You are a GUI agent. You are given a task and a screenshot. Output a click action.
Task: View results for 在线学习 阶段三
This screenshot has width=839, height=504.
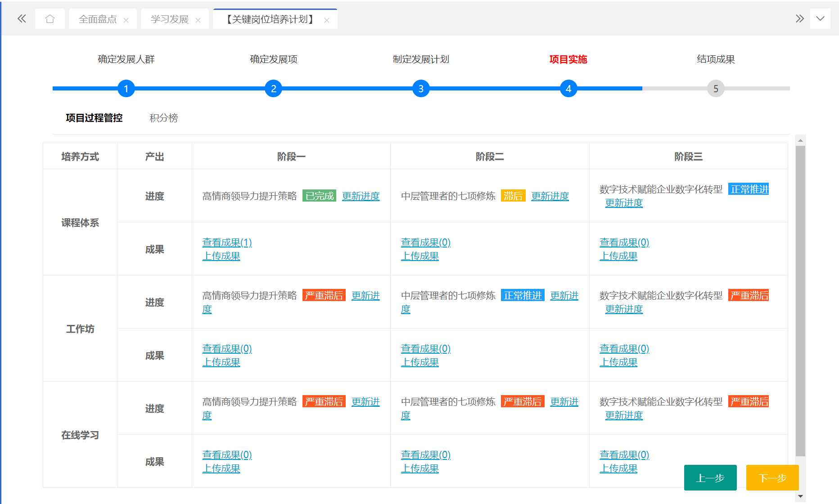[624, 455]
